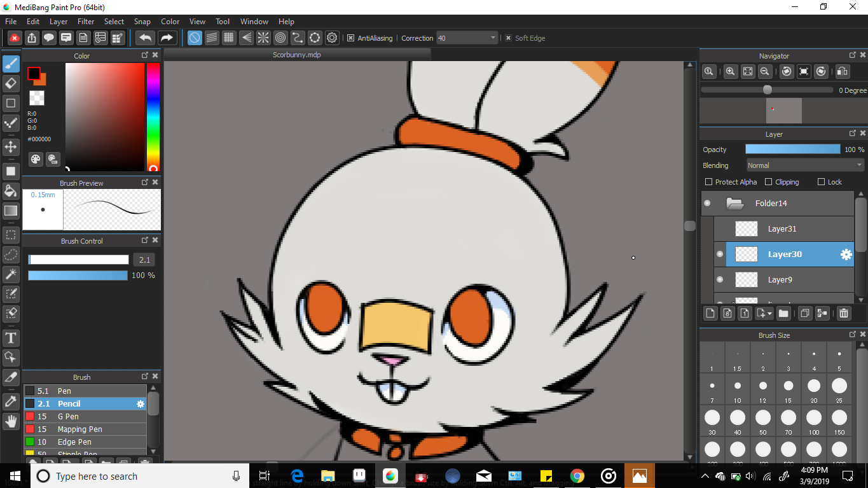
Task: Select the Lasso tool
Action: pyautogui.click(x=11, y=254)
